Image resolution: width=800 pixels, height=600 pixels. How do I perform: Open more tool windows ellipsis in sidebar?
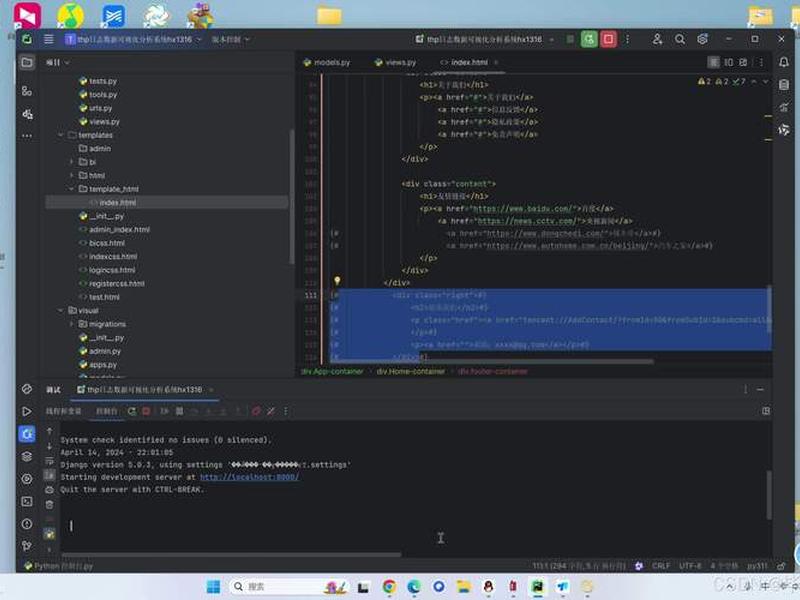click(x=27, y=136)
